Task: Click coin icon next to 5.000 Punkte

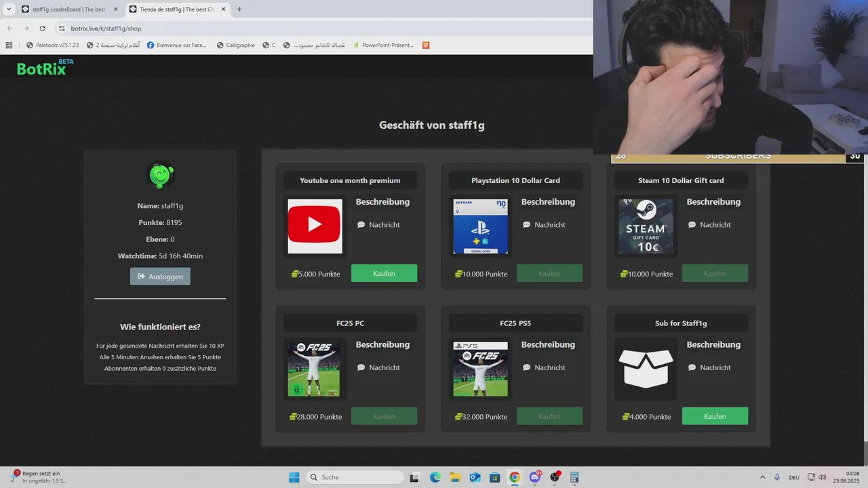Action: click(x=294, y=274)
